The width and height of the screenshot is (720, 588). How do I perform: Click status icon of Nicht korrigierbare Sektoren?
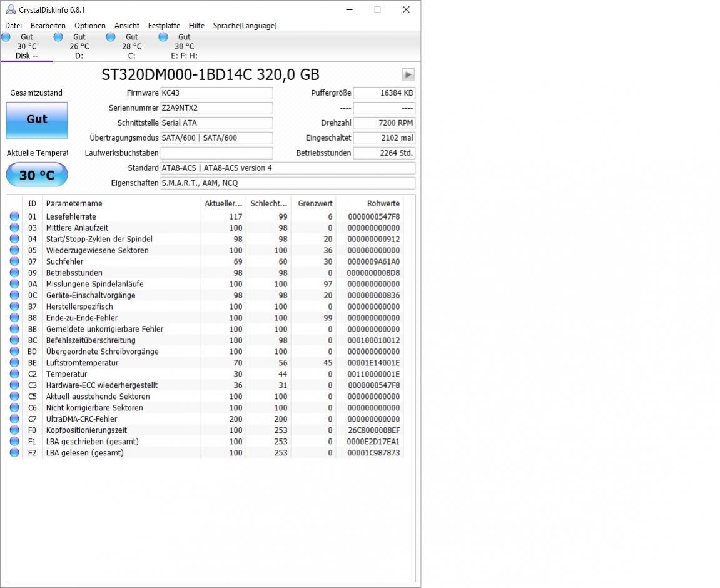tap(14, 408)
